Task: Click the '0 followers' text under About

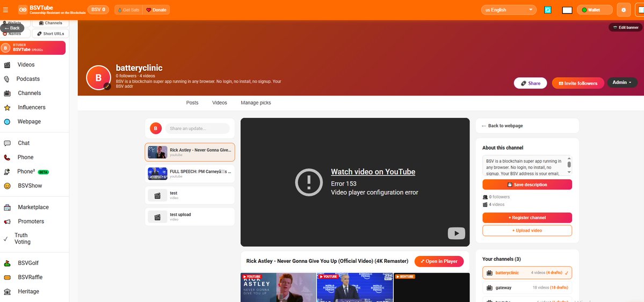Action: tap(499, 197)
